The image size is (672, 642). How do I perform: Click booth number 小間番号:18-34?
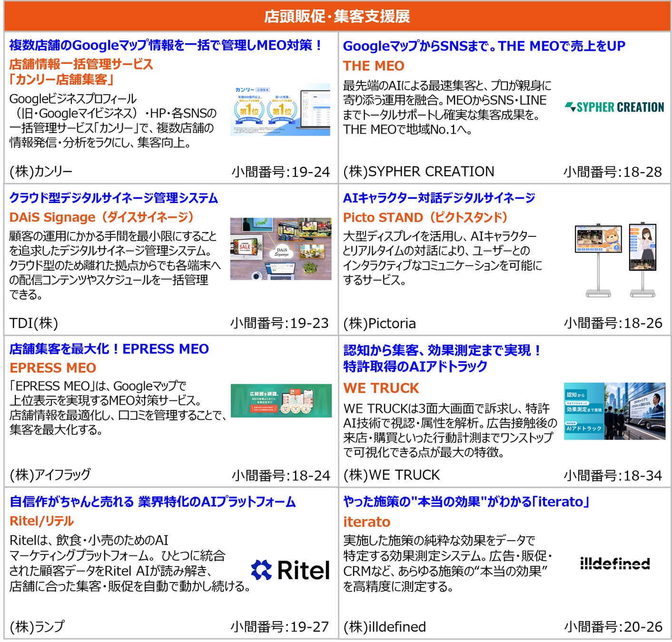(x=613, y=476)
